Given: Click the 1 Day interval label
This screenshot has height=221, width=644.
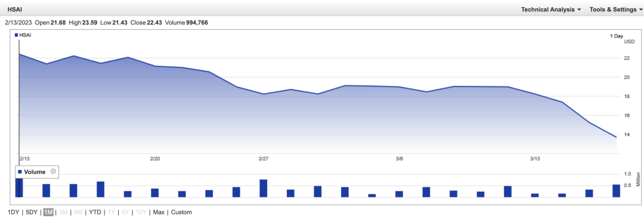Looking at the screenshot, I should [x=617, y=36].
